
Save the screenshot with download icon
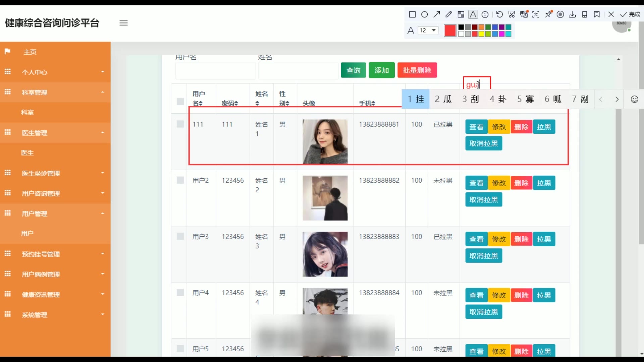point(572,14)
